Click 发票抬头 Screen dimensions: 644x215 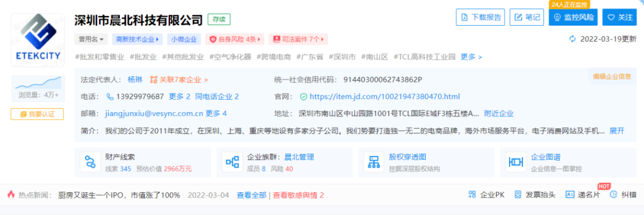coord(535,195)
